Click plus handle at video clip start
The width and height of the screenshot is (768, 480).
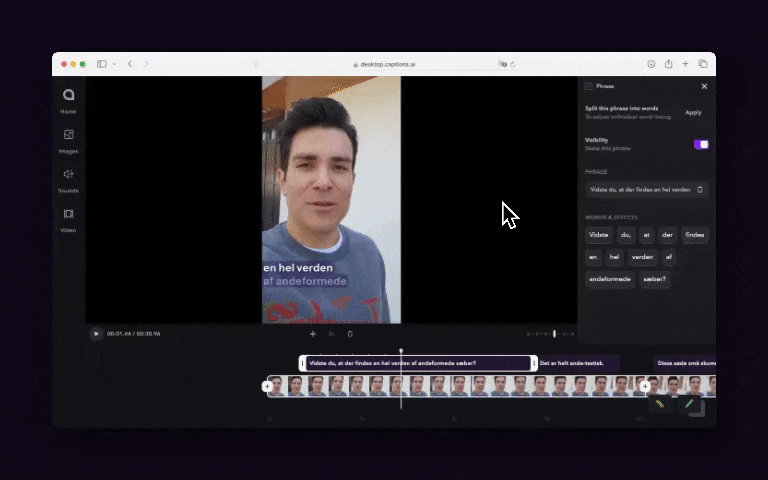coord(267,386)
